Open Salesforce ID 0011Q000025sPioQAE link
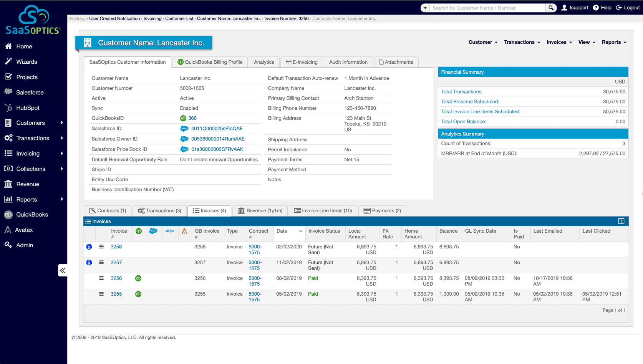Screen dimensions: 643x364 [217, 129]
